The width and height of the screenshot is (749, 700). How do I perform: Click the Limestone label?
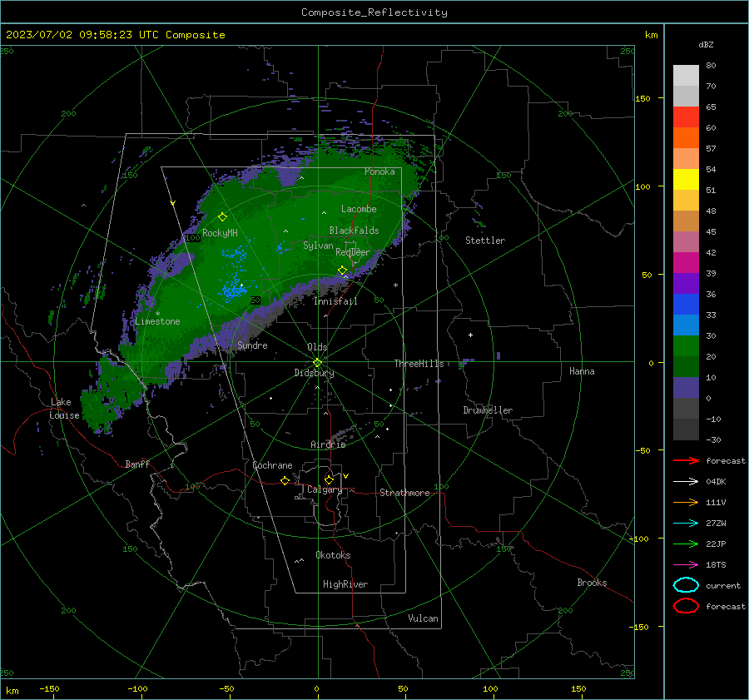pos(157,321)
